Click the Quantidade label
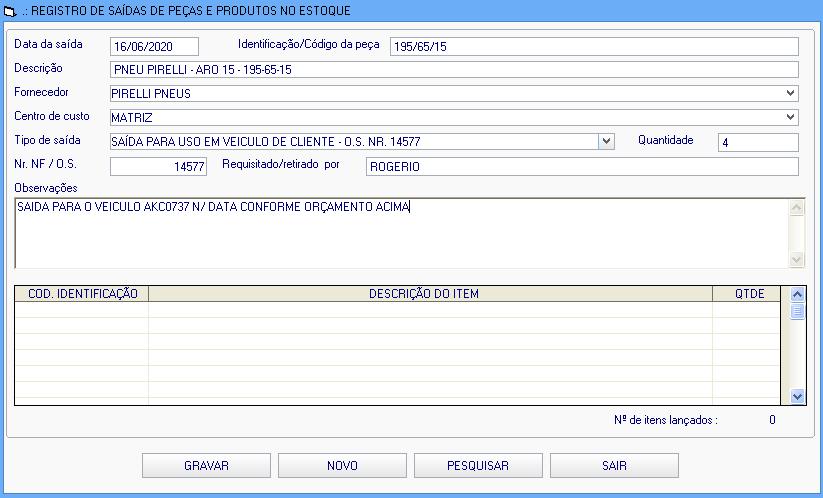 pos(666,140)
